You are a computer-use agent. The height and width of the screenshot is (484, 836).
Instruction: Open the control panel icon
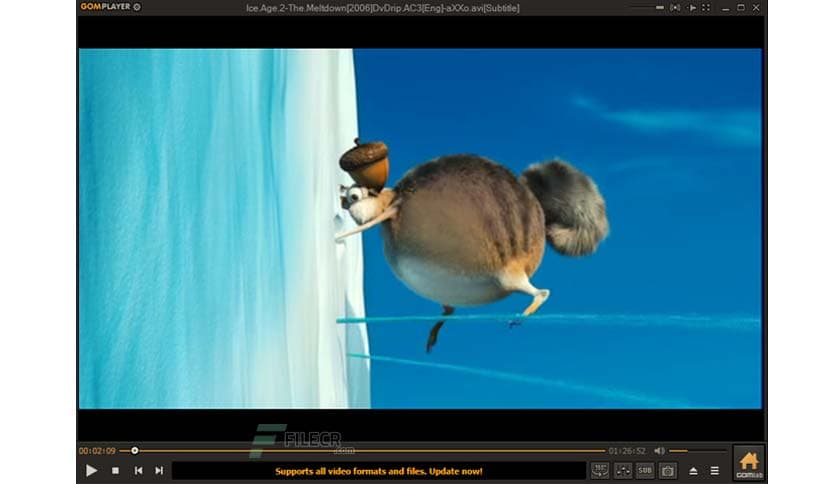tap(623, 471)
